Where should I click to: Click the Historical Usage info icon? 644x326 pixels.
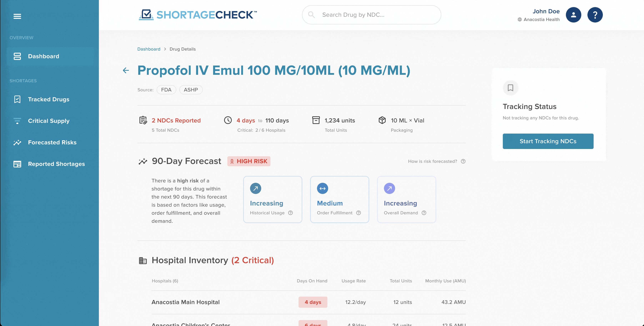point(290,213)
